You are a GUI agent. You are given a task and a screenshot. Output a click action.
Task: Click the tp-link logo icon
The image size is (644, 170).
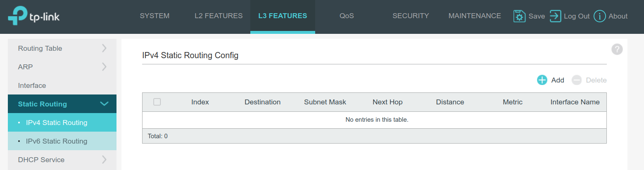17,16
